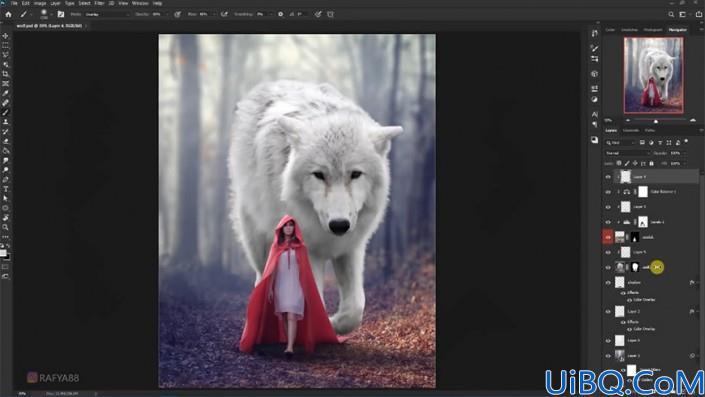This screenshot has width=705, height=397.
Task: Hide the Levels 1 adjustment layer
Action: click(x=608, y=222)
